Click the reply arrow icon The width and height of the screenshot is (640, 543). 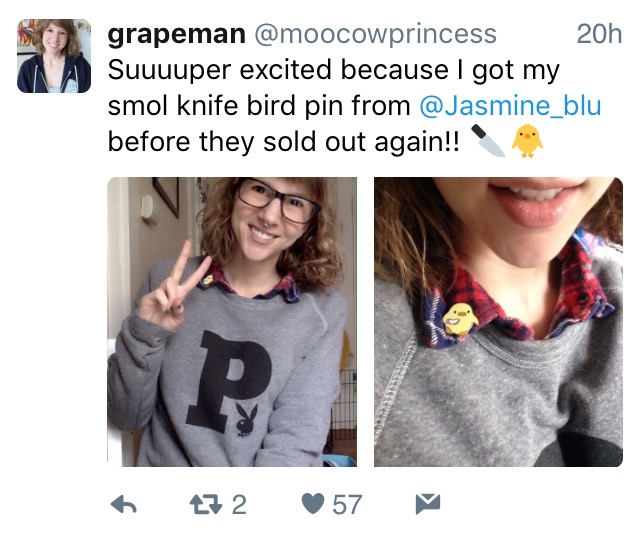pos(124,504)
